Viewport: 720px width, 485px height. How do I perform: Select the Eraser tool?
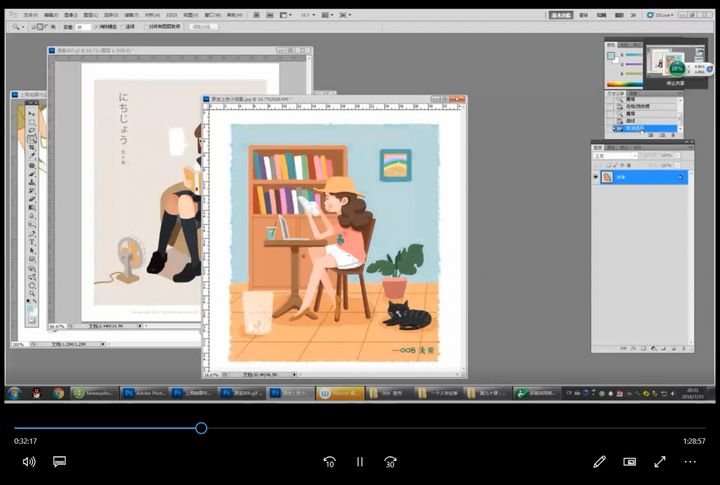coord(31,198)
